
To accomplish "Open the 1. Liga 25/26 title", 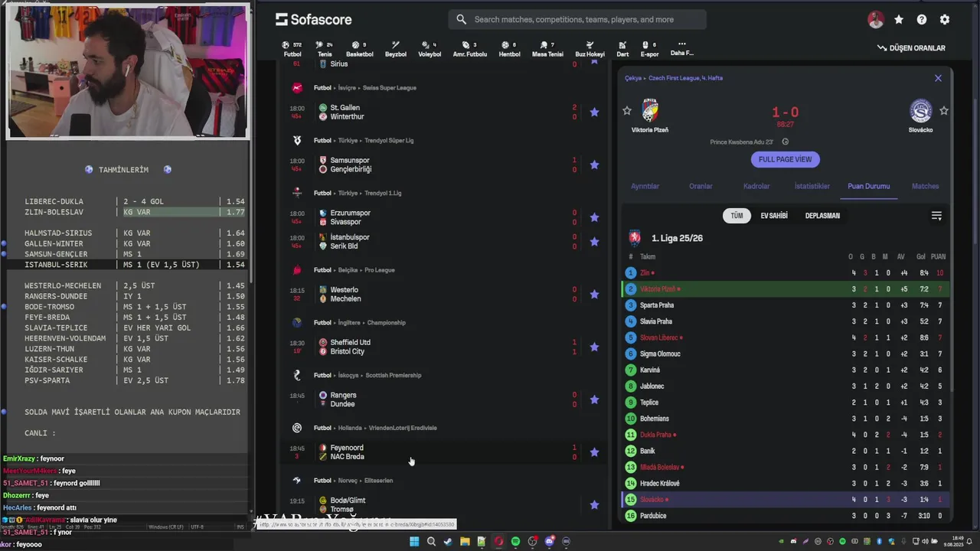I will coord(677,238).
